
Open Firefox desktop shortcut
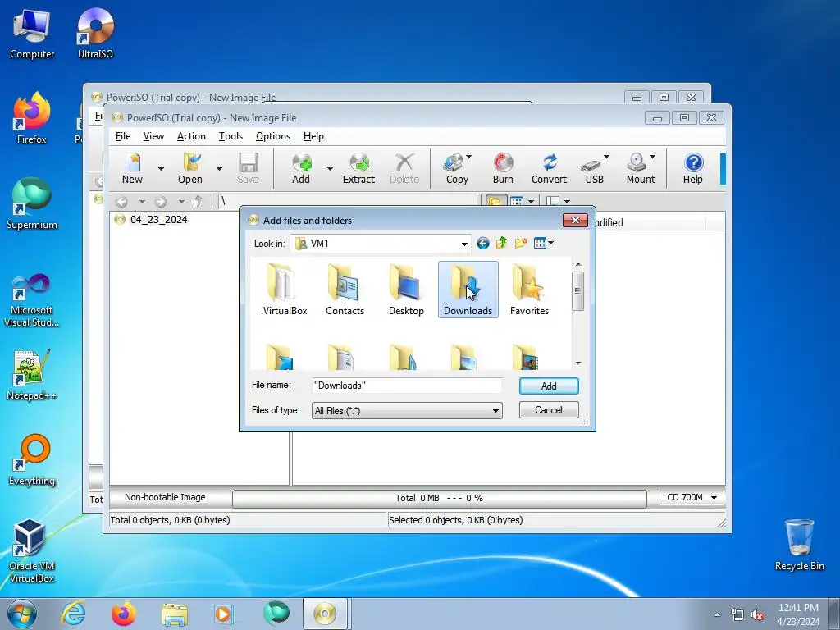[x=32, y=118]
